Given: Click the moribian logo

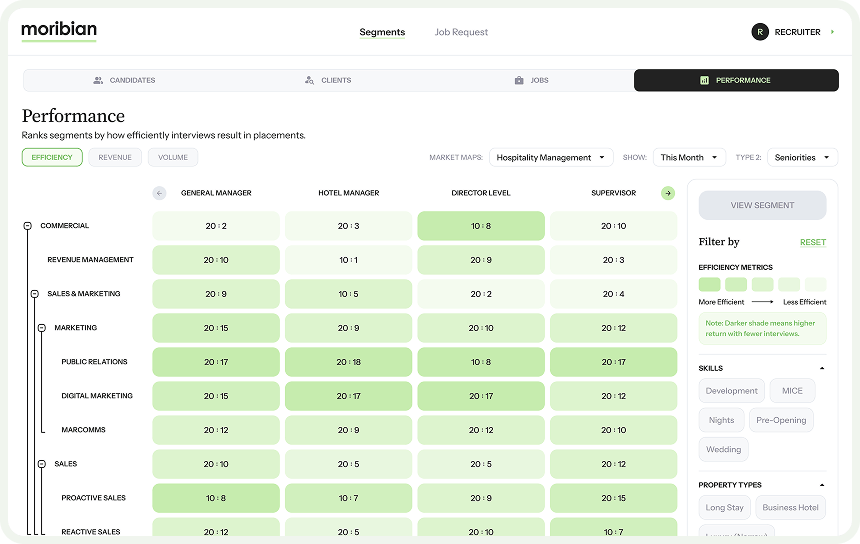Looking at the screenshot, I should 59,31.
